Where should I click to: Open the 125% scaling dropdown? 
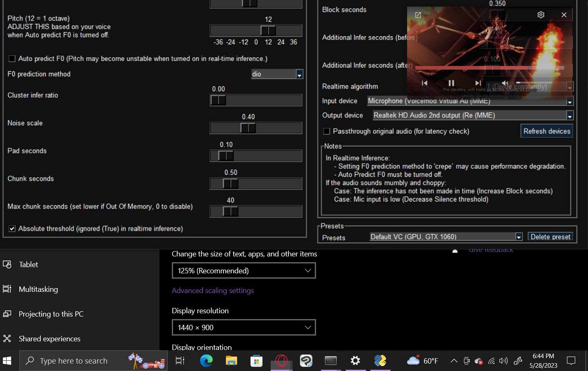244,270
